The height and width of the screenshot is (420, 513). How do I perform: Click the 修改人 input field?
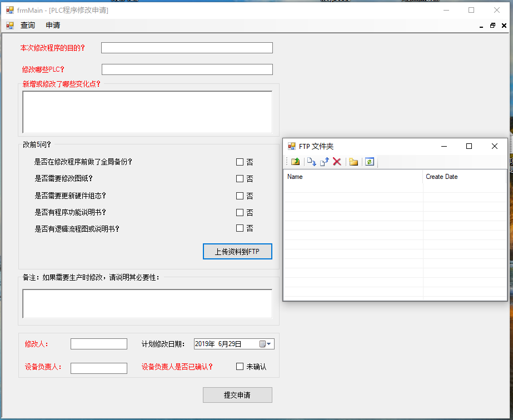[99, 344]
